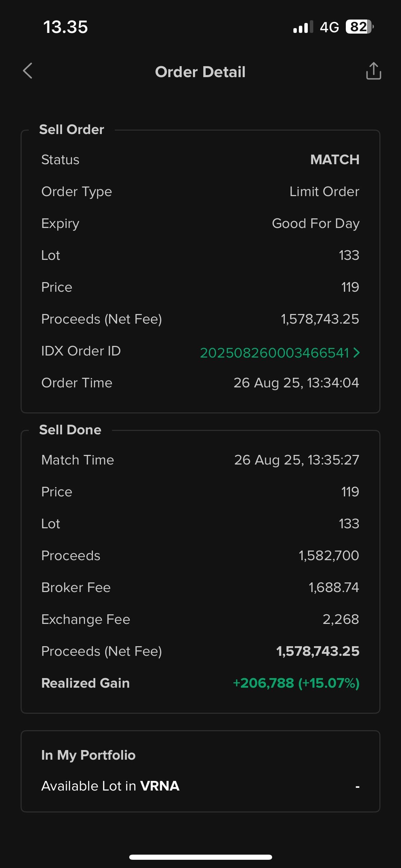Go back using the left chevron icon
The width and height of the screenshot is (401, 868).
(x=27, y=71)
